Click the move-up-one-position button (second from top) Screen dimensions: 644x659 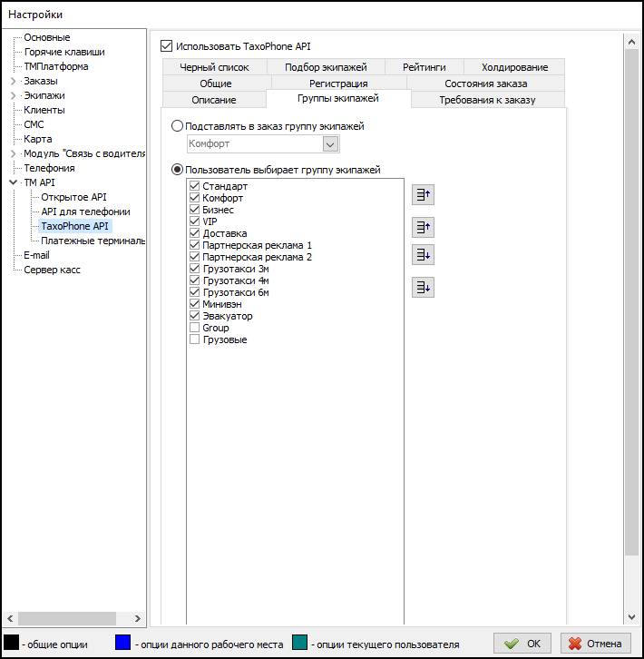pyautogui.click(x=423, y=227)
